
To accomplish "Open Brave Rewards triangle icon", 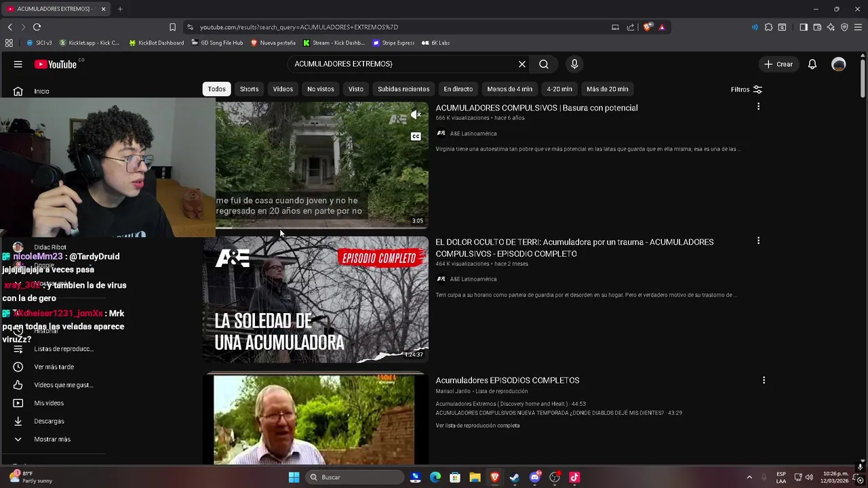I will (662, 27).
